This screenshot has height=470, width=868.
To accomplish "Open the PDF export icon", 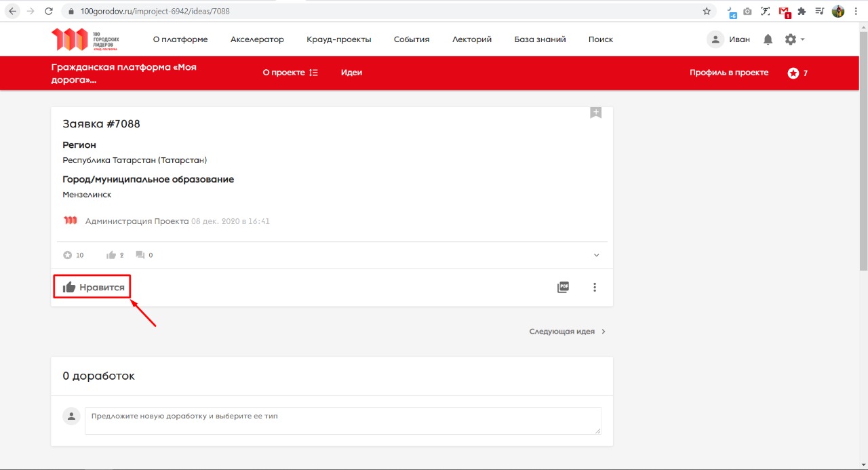I will [563, 287].
